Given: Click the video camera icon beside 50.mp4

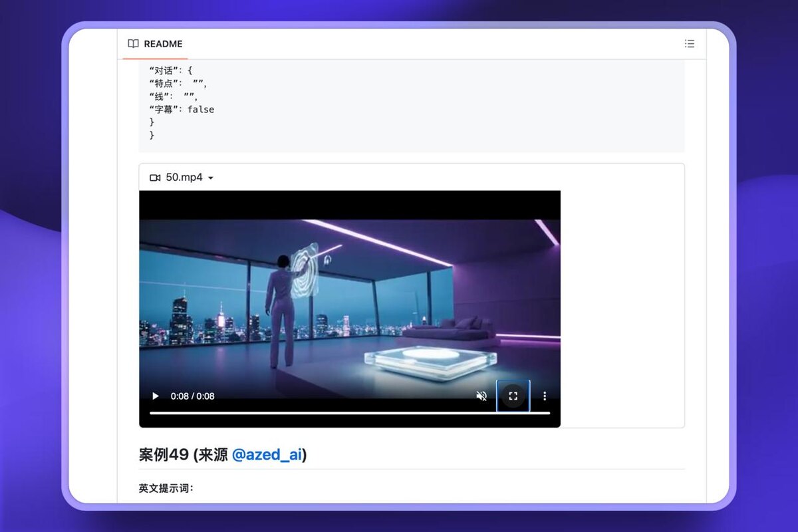Looking at the screenshot, I should 156,178.
